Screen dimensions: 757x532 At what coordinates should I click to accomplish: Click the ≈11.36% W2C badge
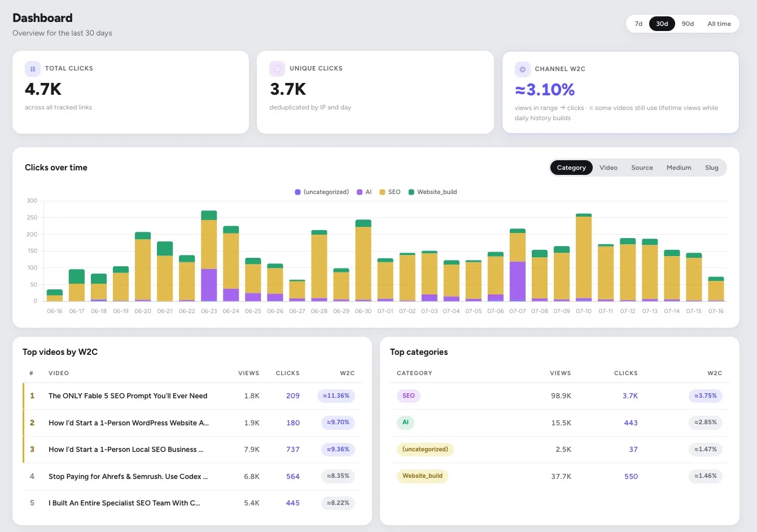[x=336, y=396]
